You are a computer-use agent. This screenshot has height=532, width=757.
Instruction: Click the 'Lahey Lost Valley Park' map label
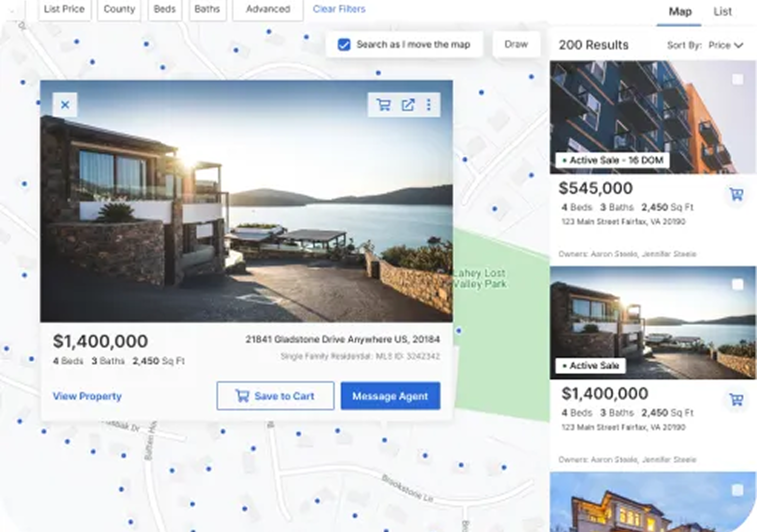tap(480, 278)
